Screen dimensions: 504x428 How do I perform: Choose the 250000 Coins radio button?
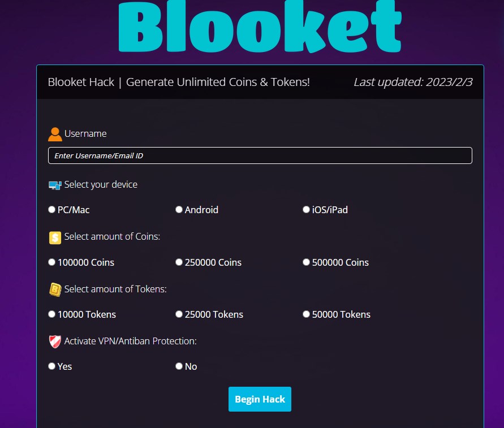(x=179, y=262)
